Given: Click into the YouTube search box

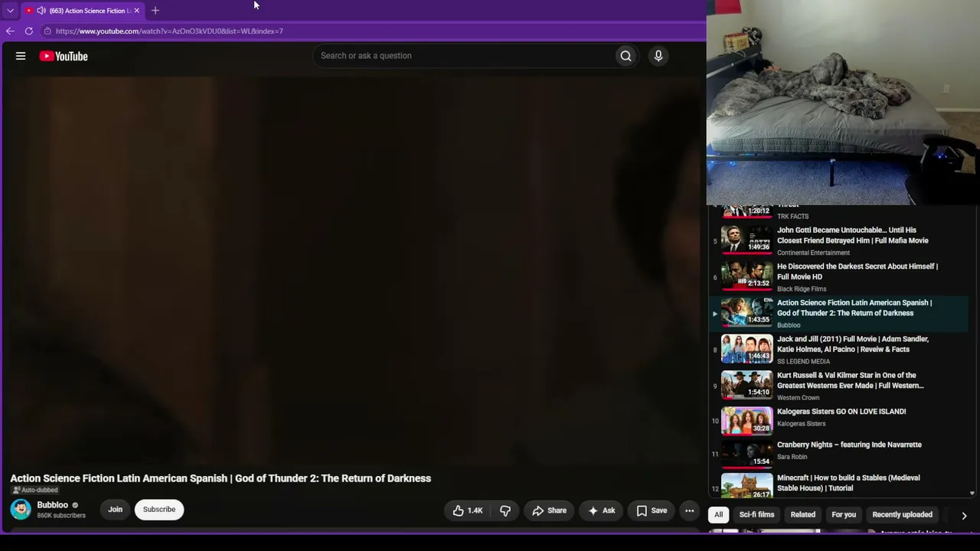Looking at the screenshot, I should pos(464,56).
